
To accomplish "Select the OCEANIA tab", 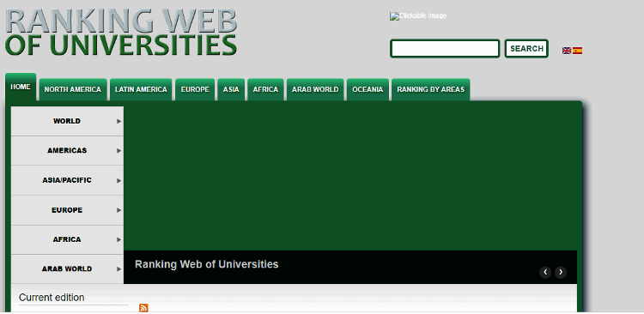I will point(368,89).
